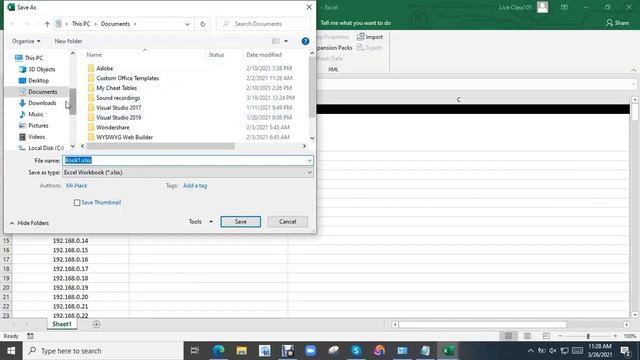Select the Sound recordings folder

pyautogui.click(x=118, y=98)
